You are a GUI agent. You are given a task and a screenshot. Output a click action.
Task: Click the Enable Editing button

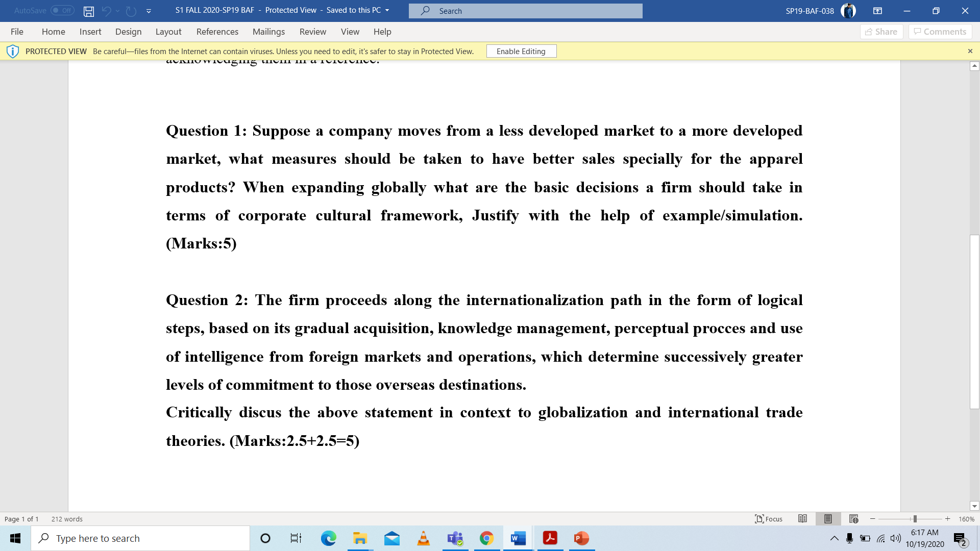(x=521, y=51)
